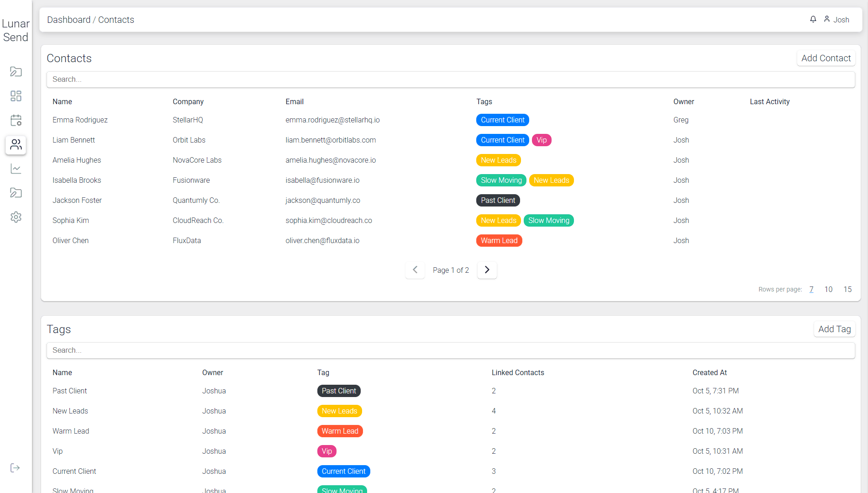Click previous page chevron in Contacts
The image size is (868, 493).
415,270
